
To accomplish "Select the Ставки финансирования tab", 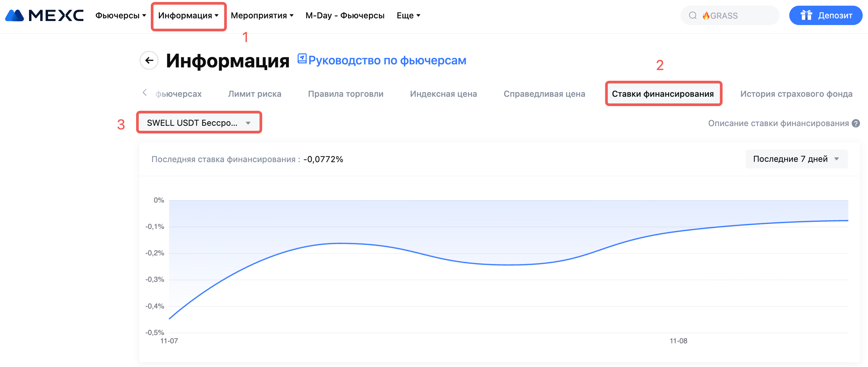I will [x=663, y=94].
